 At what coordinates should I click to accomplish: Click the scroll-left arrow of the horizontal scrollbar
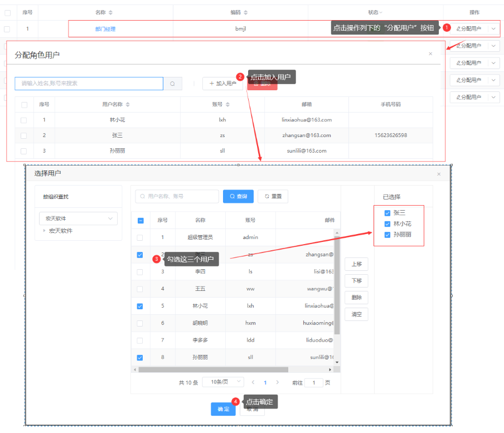135,369
